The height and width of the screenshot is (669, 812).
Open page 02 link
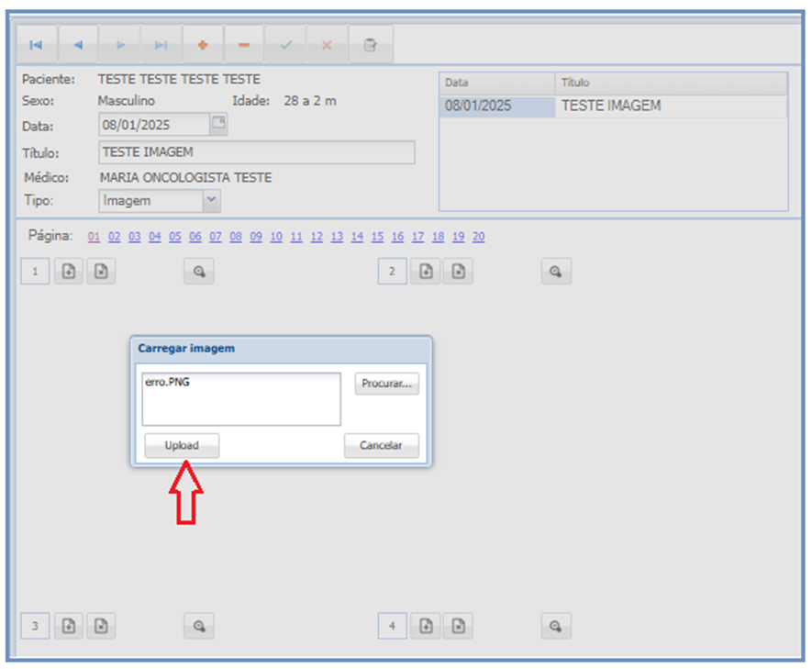pos(115,237)
